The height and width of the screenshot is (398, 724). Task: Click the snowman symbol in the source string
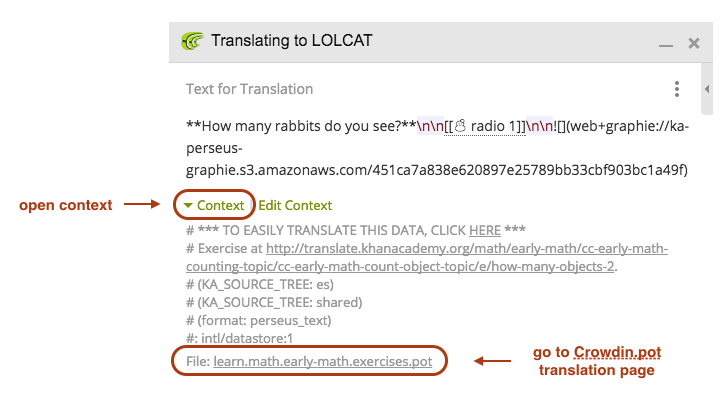point(460,126)
